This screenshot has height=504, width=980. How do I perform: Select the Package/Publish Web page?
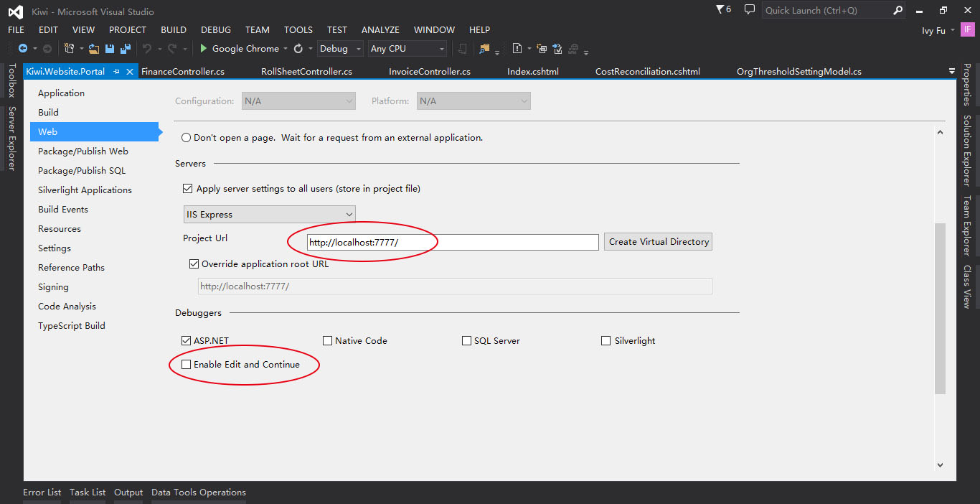click(83, 151)
